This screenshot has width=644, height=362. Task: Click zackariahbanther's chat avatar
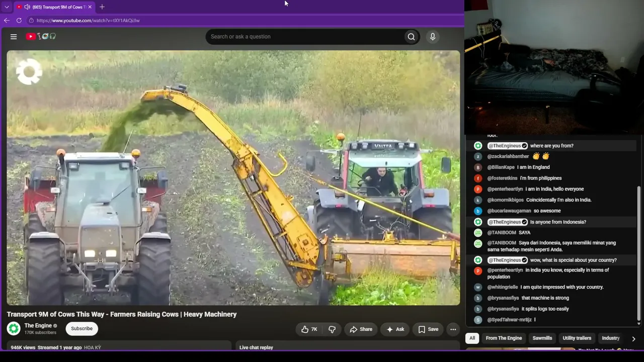point(478,157)
